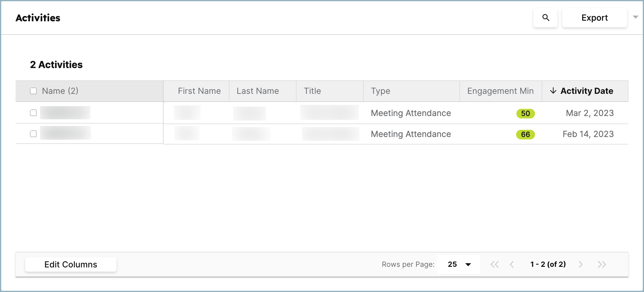Jump to first page with double-chevron icon
Image resolution: width=644 pixels, height=292 pixels.
(495, 264)
